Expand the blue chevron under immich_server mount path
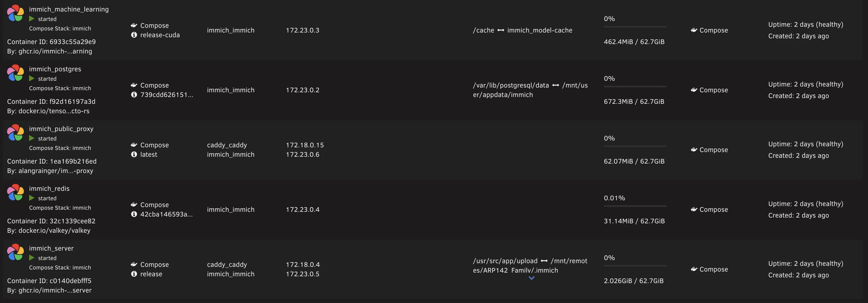The image size is (868, 303). tap(531, 278)
